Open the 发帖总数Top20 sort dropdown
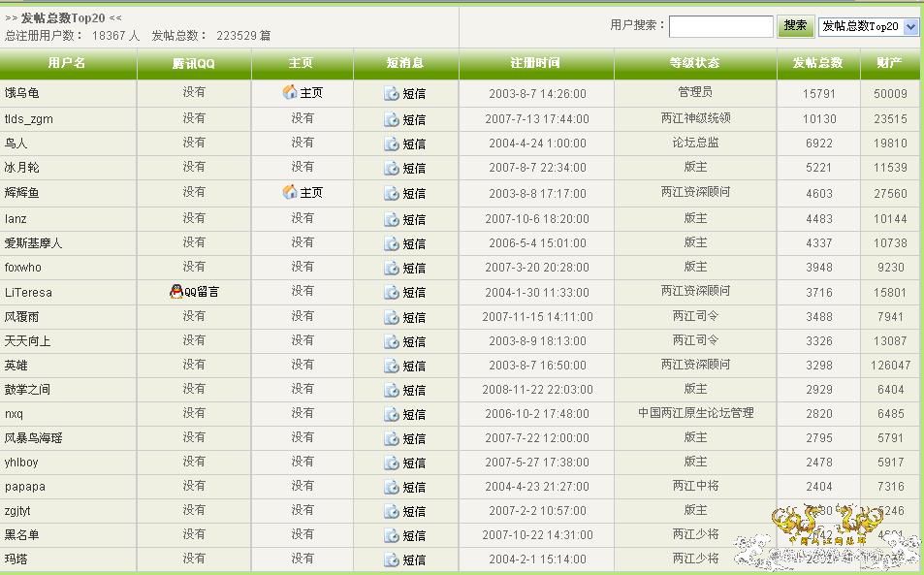 click(868, 27)
